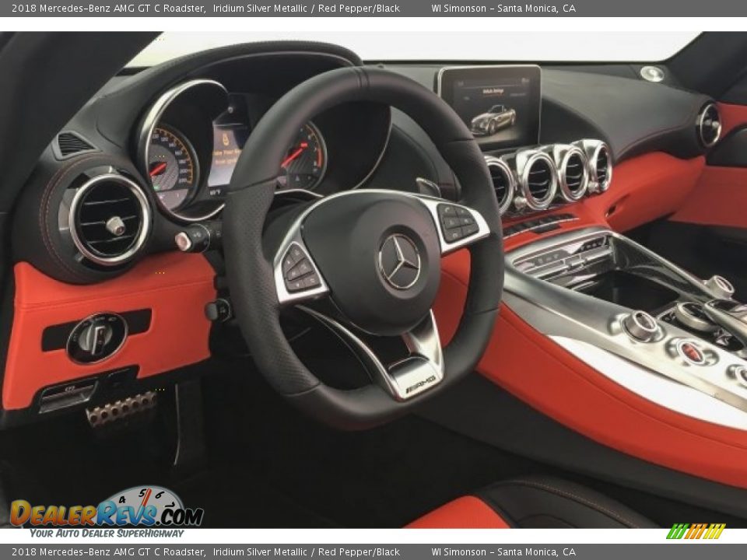Select the roadster image on the display screen

click(492, 121)
